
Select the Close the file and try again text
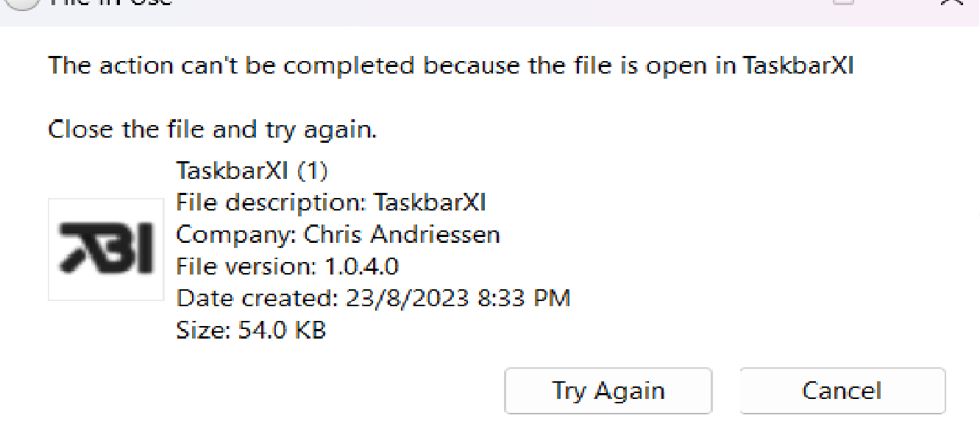coord(212,129)
